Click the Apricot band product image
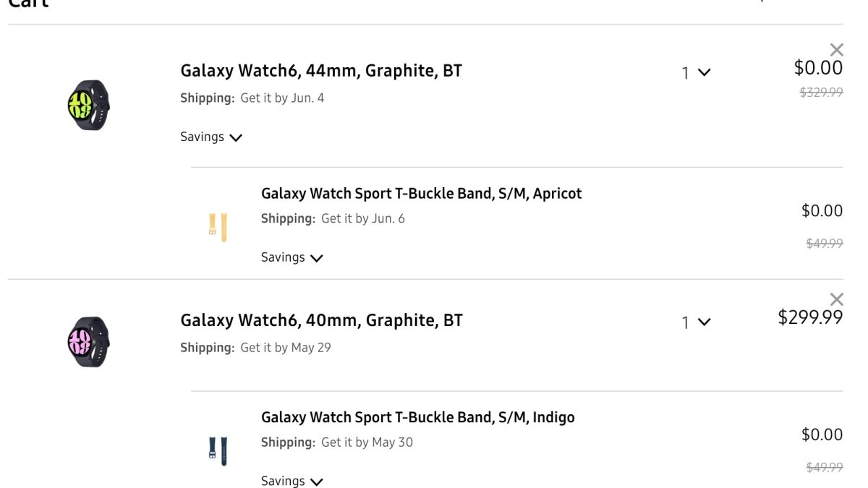The width and height of the screenshot is (868, 488). tap(218, 226)
